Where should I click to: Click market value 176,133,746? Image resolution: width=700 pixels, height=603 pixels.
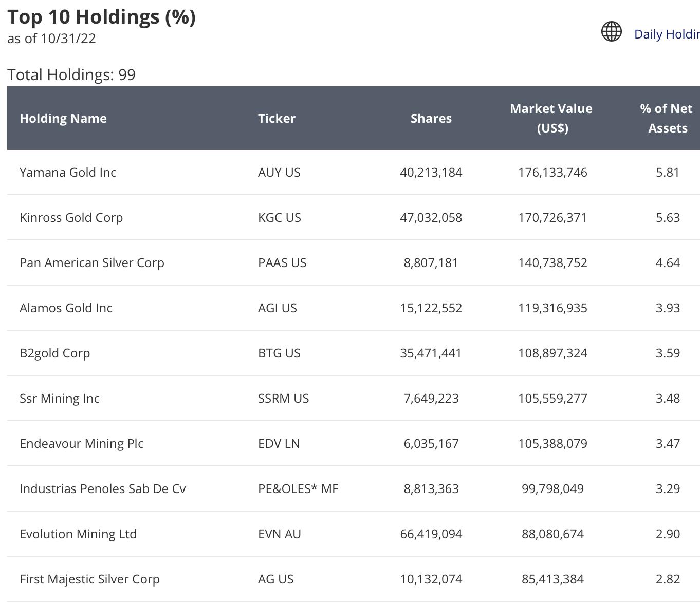[552, 172]
